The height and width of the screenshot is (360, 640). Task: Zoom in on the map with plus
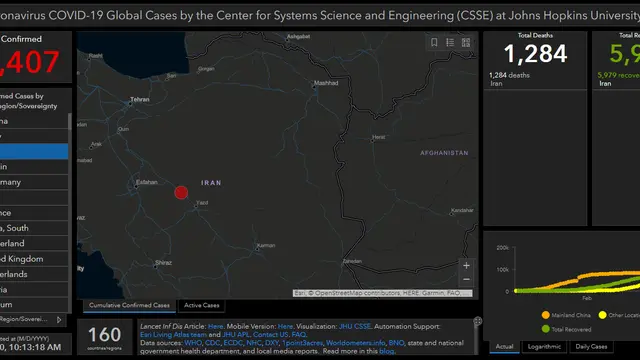(x=466, y=266)
